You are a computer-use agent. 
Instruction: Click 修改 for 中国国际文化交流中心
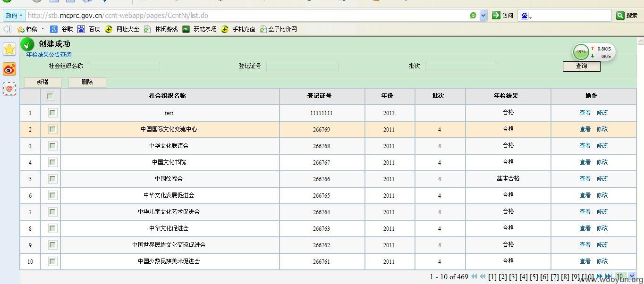coord(602,129)
